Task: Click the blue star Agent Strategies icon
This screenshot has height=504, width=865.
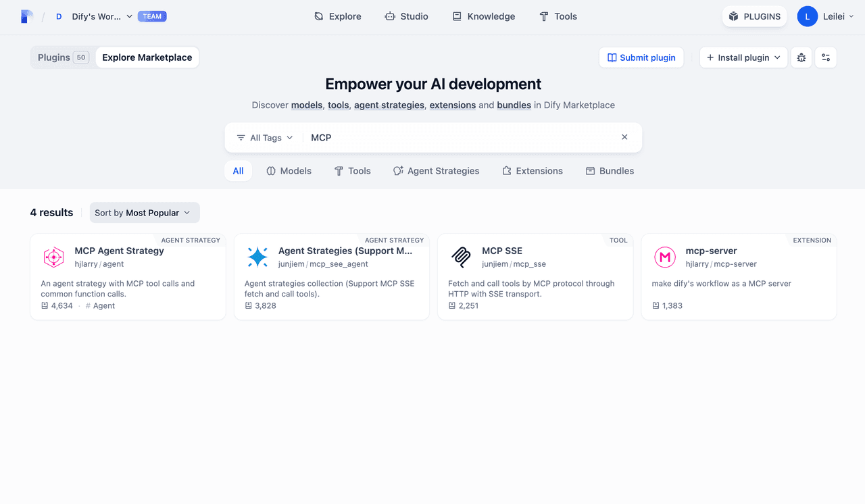Action: coord(257,257)
